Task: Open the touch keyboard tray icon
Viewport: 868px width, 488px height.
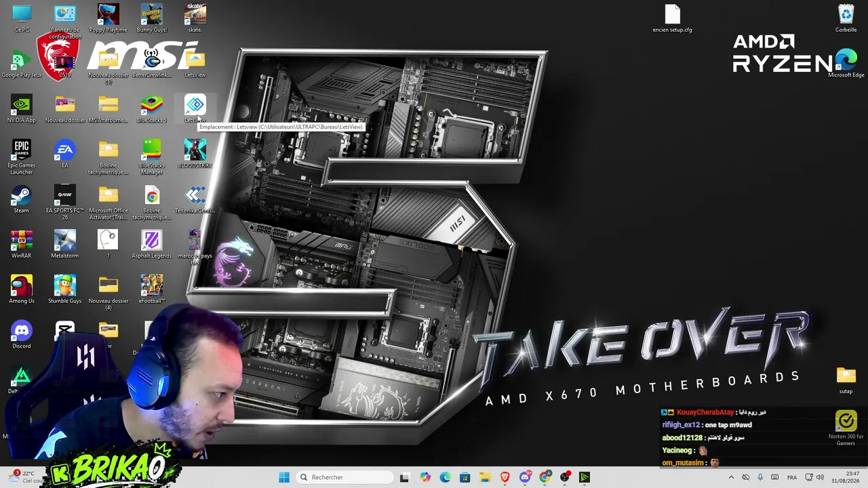Action: coord(775,477)
